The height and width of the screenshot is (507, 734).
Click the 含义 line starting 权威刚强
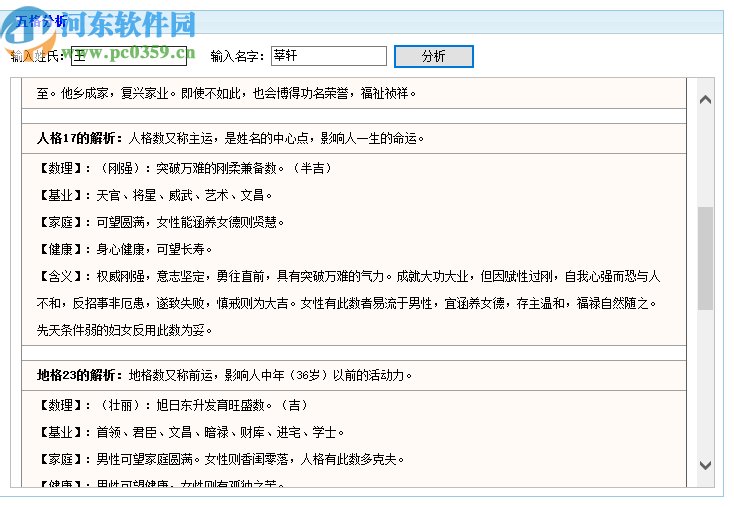349,277
